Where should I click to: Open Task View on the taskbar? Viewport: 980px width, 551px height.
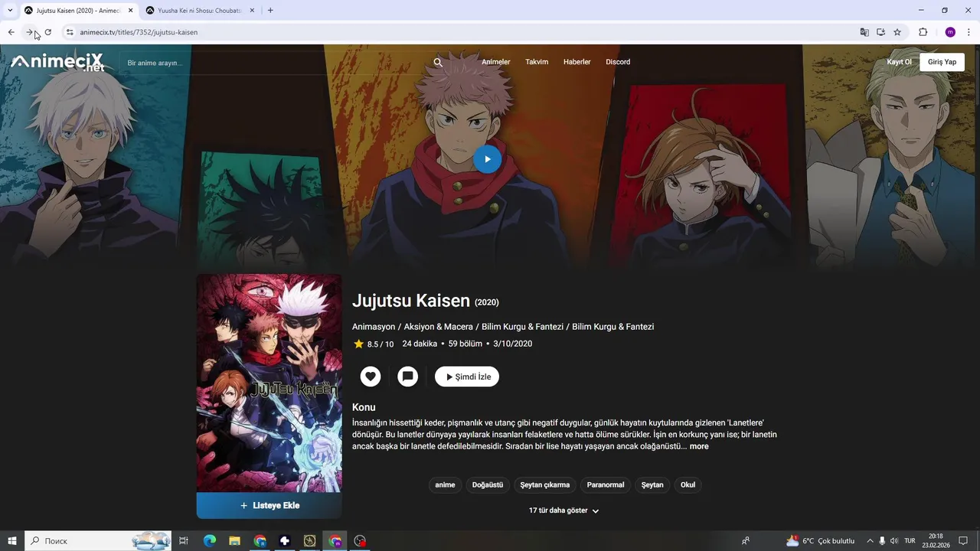click(184, 541)
